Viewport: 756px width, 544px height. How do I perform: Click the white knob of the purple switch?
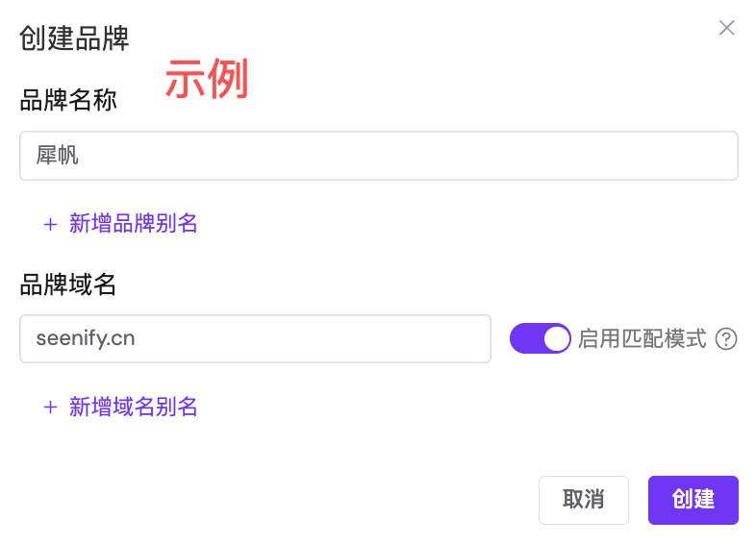556,338
